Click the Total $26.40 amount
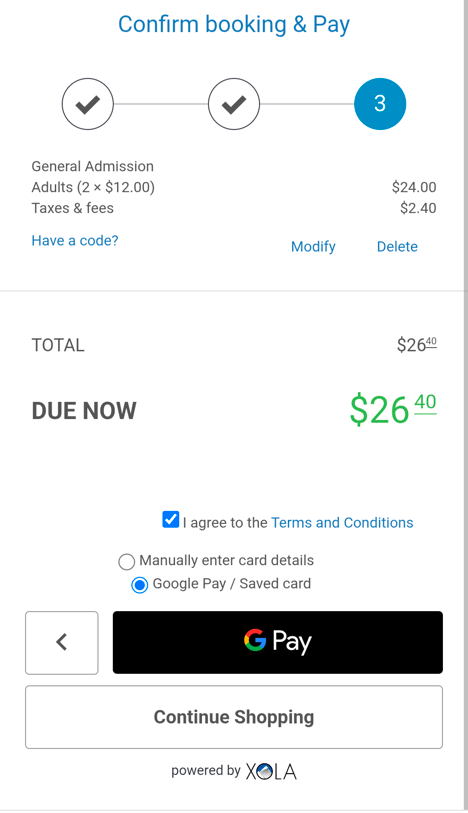468x813 pixels. coord(417,345)
